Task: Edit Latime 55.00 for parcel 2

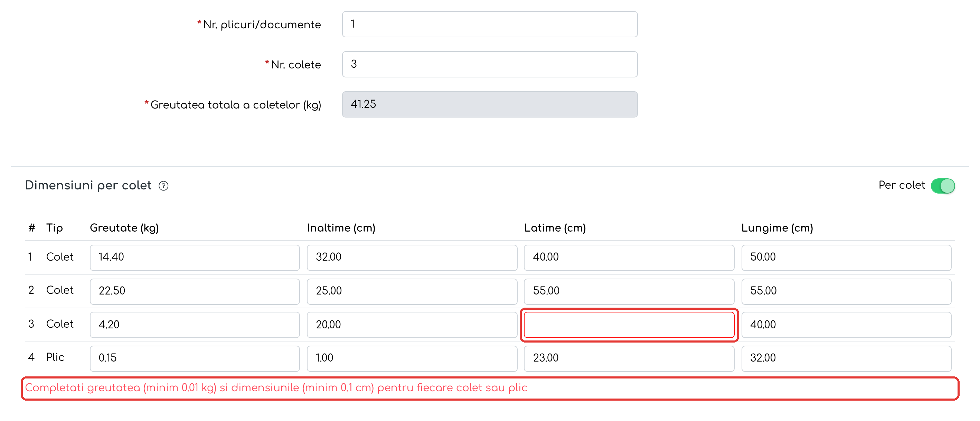Action: point(629,292)
